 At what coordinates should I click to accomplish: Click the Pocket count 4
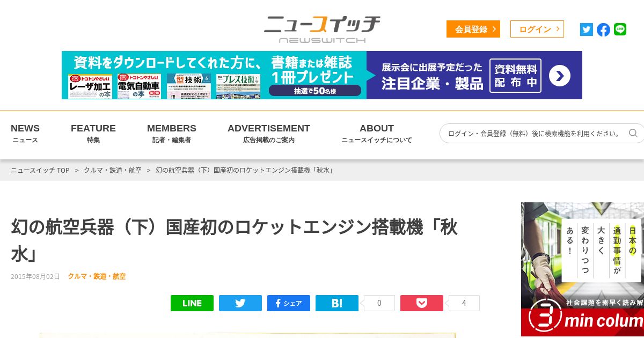click(464, 303)
